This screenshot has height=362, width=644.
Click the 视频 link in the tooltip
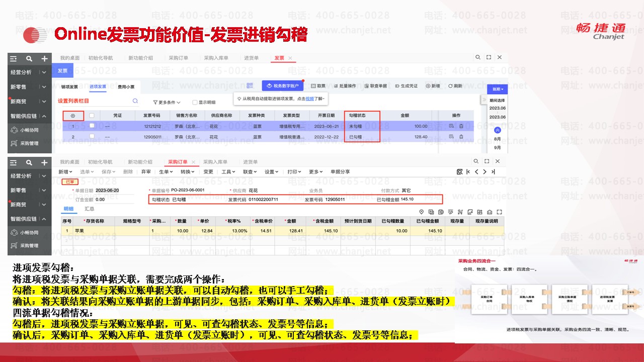coord(309,99)
